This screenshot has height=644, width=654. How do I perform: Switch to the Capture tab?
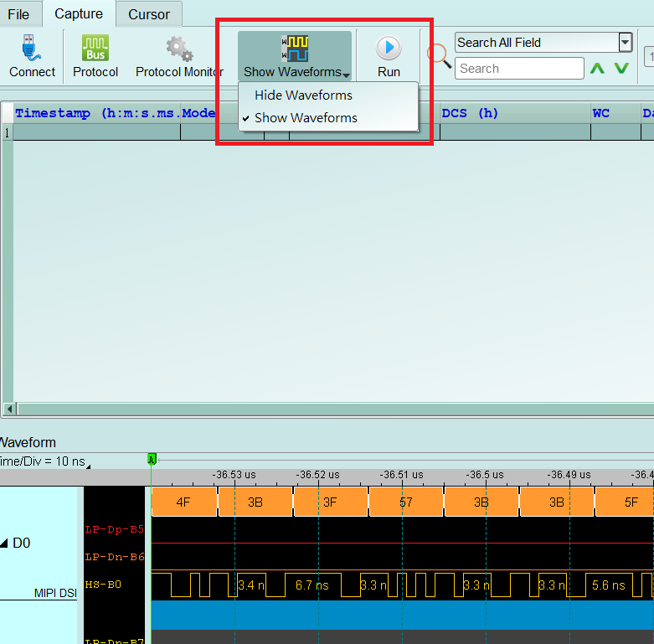point(79,13)
